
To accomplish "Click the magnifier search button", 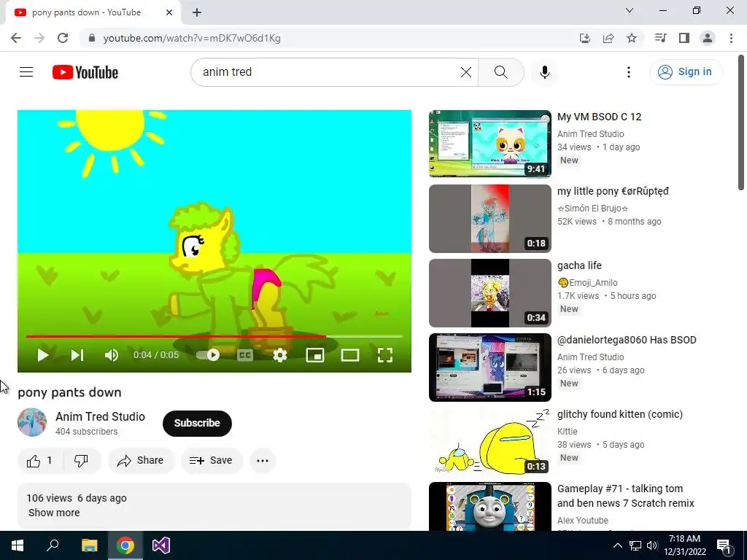I will [x=500, y=72].
